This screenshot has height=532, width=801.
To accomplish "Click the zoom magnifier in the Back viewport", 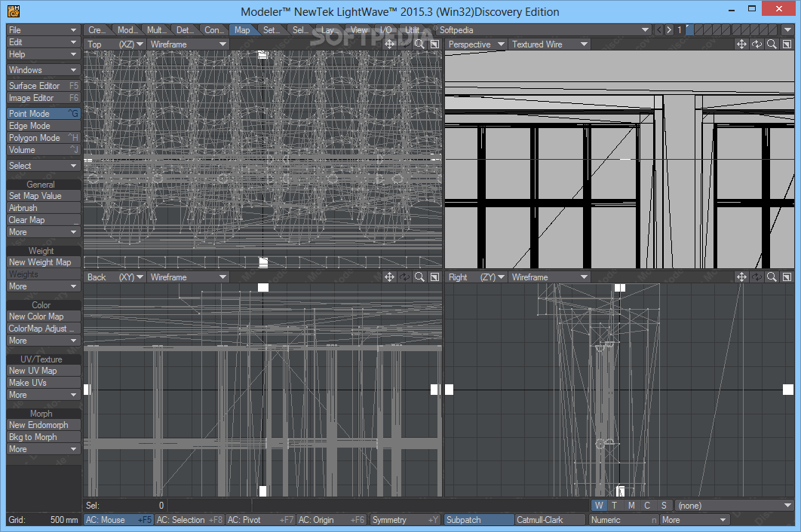I will click(x=419, y=277).
